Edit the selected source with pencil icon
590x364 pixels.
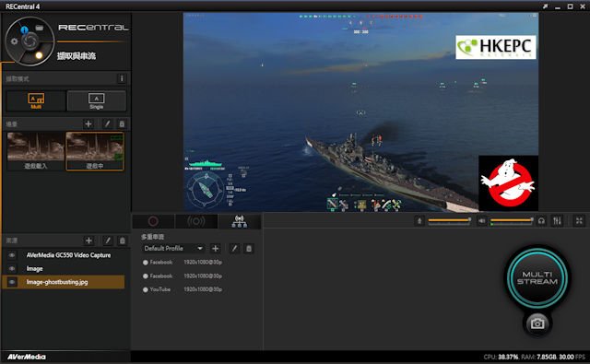click(108, 241)
